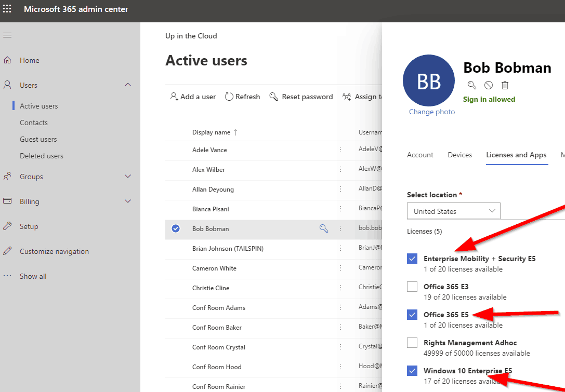
Task: Open Deleted users in sidebar
Action: 42,156
